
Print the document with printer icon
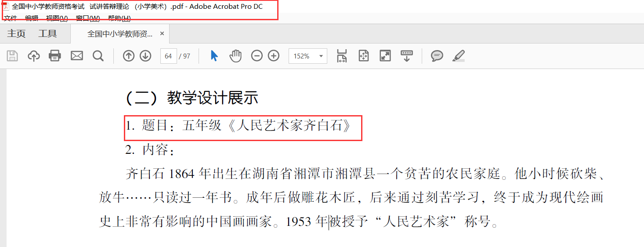pos(55,56)
